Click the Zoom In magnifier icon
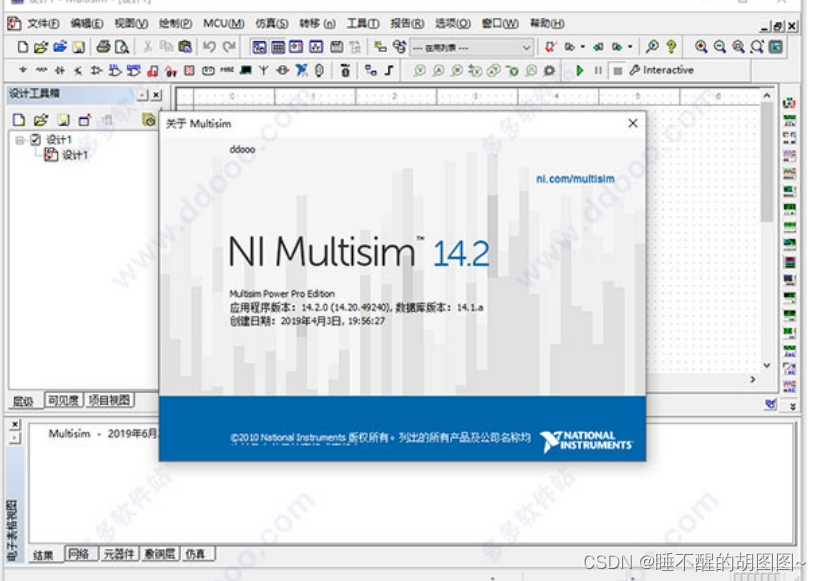The image size is (821, 581). (x=700, y=47)
